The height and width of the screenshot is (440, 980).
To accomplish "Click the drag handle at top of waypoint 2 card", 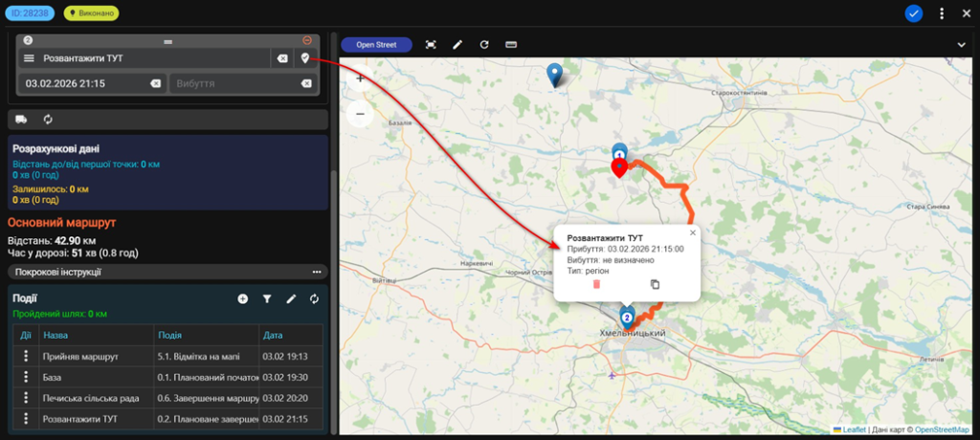I will (x=167, y=40).
